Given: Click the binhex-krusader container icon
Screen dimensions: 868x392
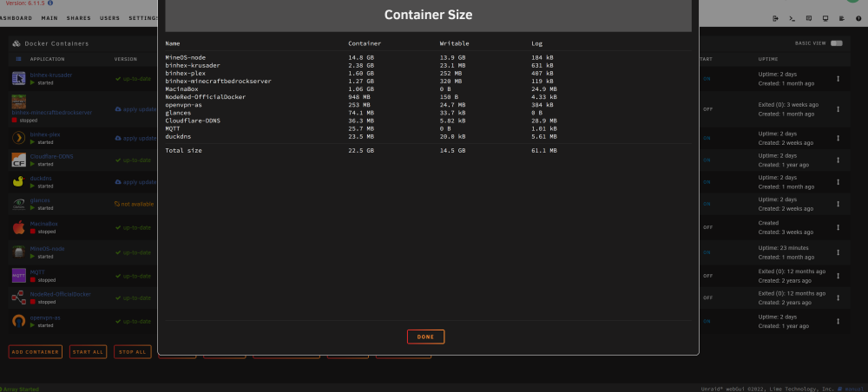Looking at the screenshot, I should (x=19, y=79).
